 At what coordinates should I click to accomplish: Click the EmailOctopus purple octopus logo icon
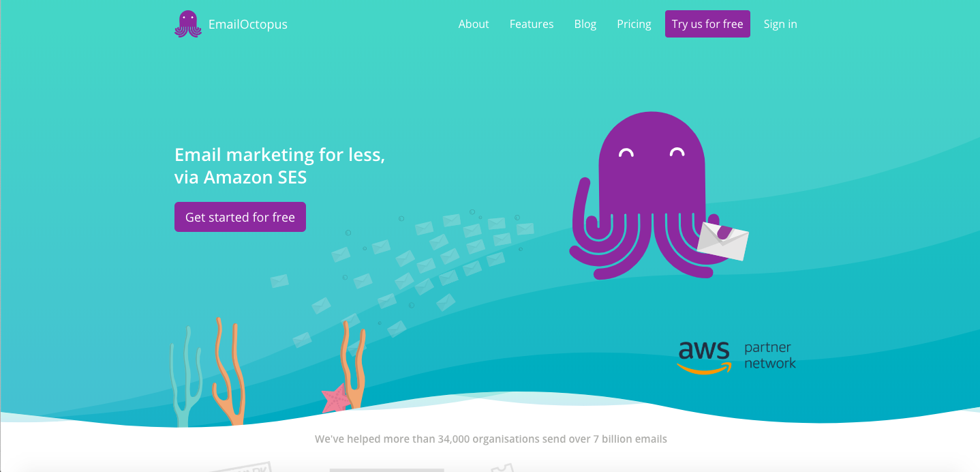188,24
